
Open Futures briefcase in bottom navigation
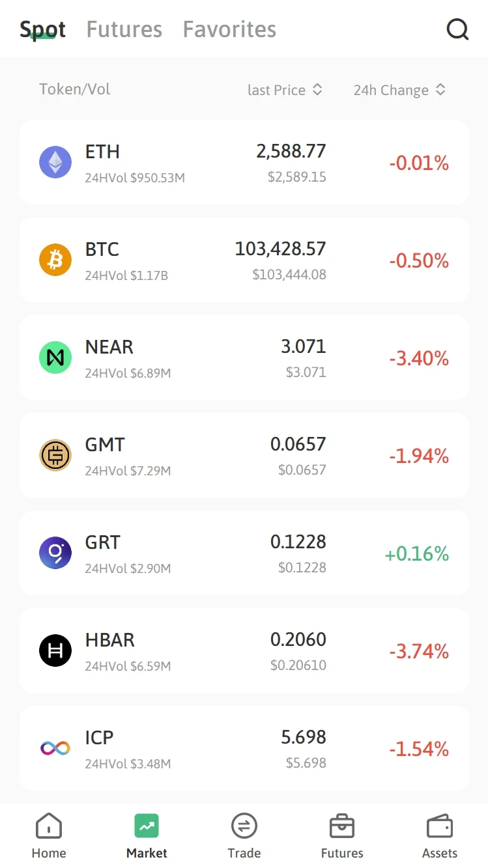pos(342,835)
